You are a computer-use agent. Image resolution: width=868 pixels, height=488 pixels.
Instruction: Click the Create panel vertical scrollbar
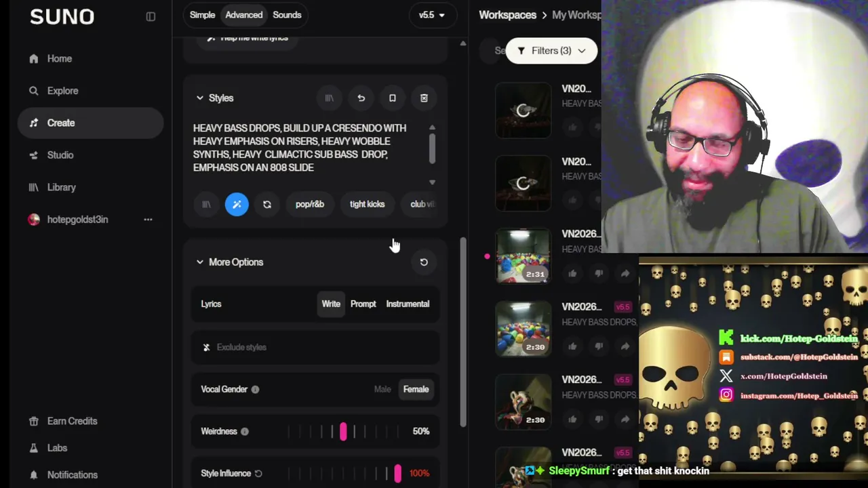click(463, 332)
